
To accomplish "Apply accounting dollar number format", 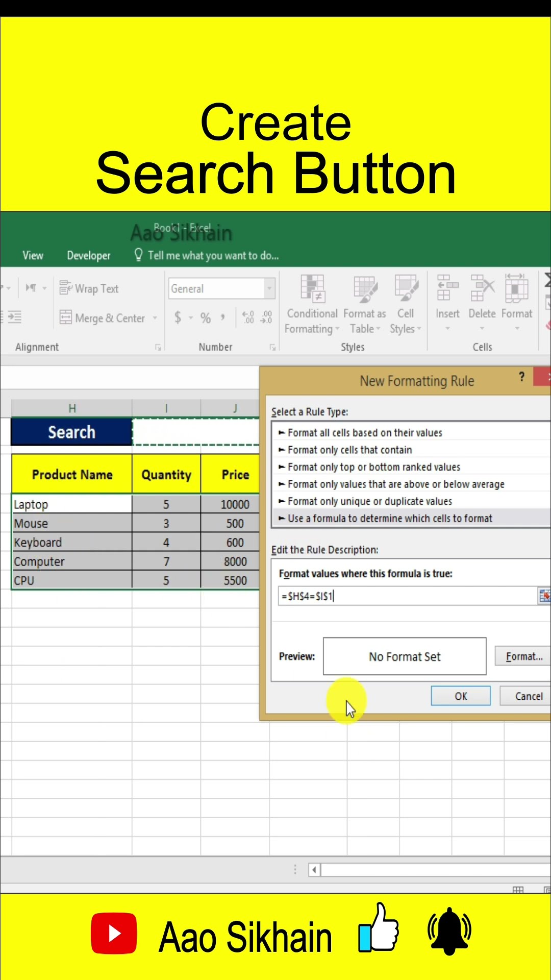I will (x=178, y=317).
